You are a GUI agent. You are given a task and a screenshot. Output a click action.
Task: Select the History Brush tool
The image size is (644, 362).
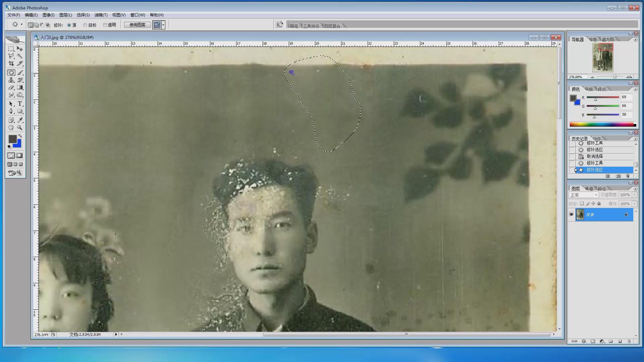click(x=20, y=80)
